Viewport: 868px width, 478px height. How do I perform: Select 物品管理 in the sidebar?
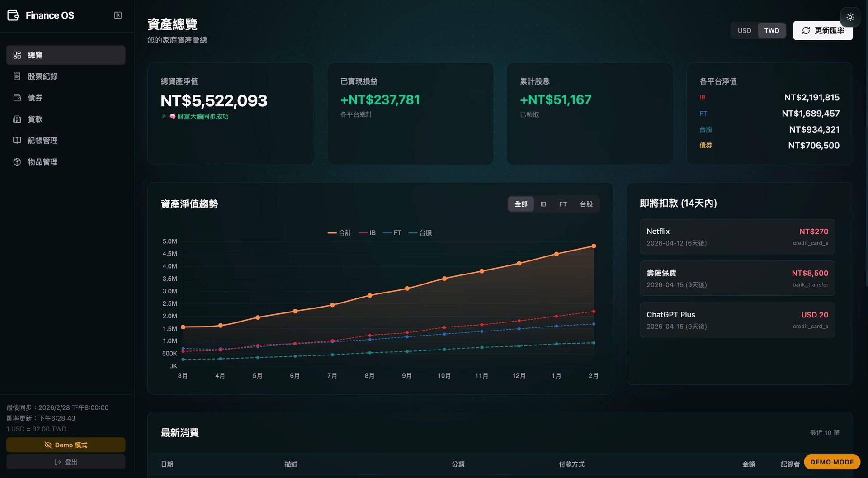43,161
